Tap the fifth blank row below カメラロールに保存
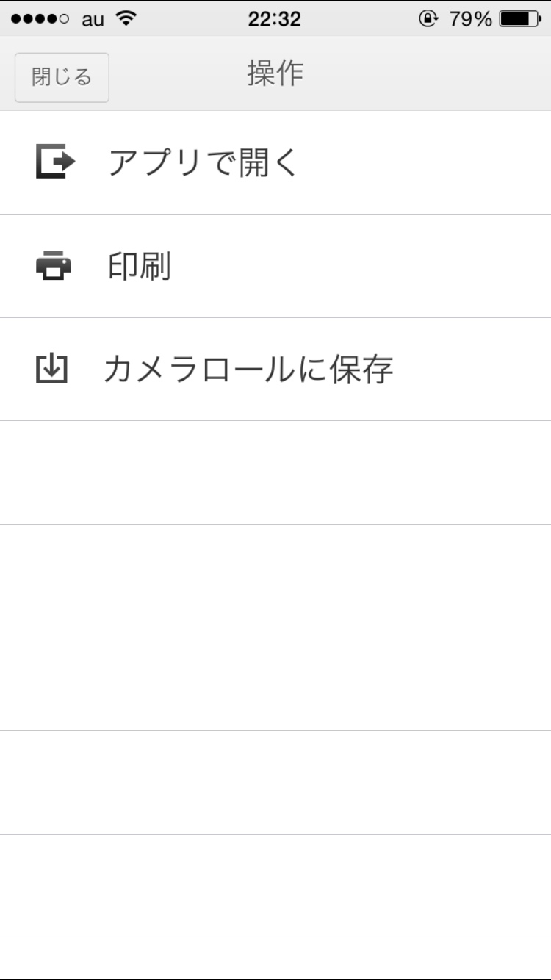 point(275,885)
